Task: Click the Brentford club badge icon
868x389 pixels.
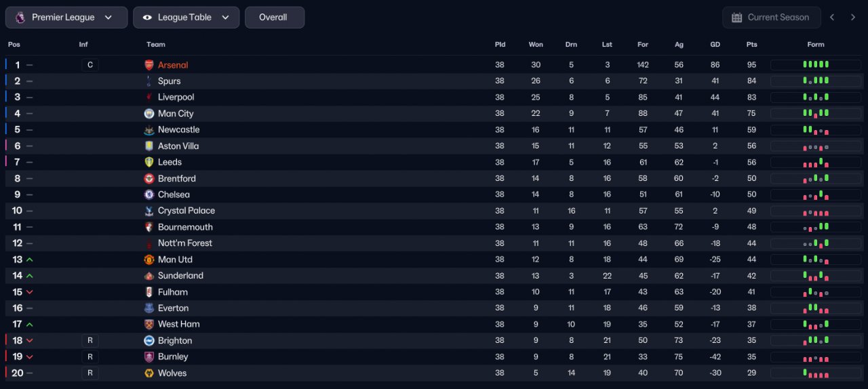Action: tap(149, 179)
